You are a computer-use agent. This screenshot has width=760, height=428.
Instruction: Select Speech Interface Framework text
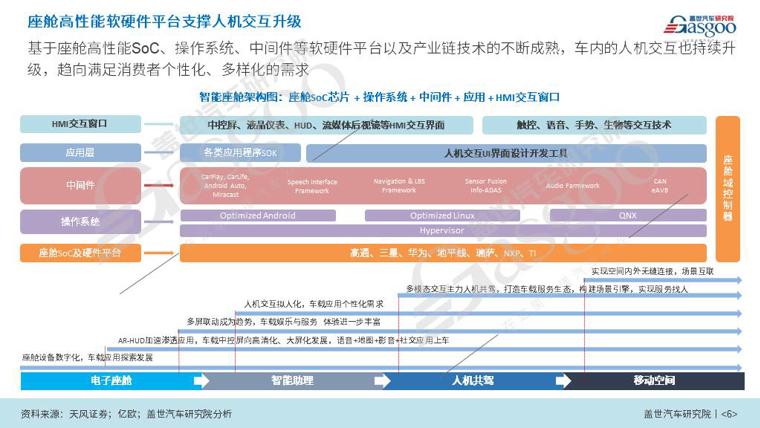(x=312, y=186)
